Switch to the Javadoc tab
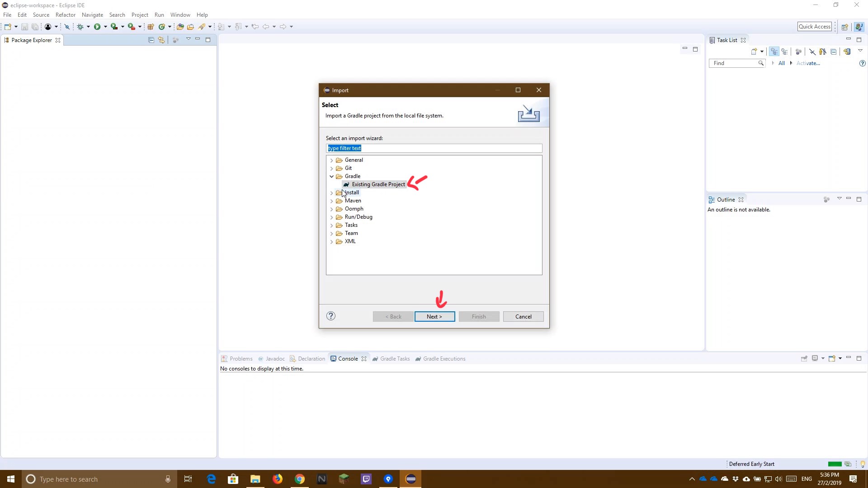Image resolution: width=868 pixels, height=488 pixels. (x=271, y=359)
